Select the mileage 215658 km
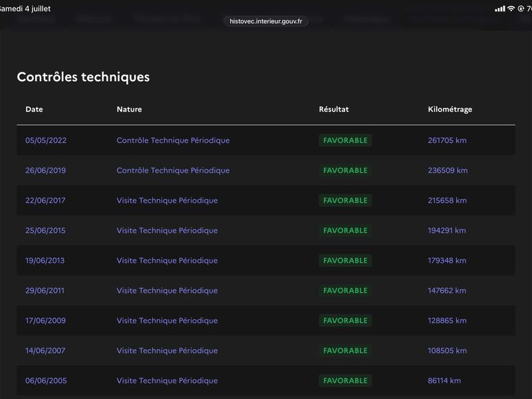Viewport: 532px width, 399px height. click(447, 201)
